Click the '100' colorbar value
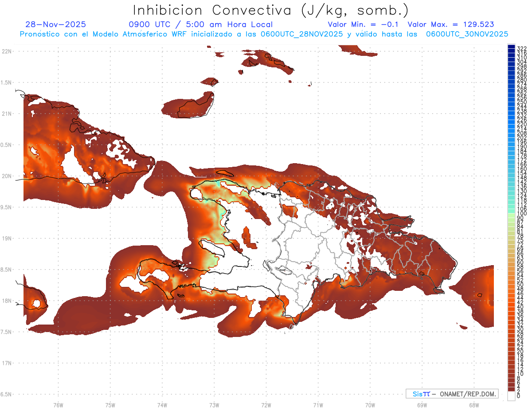The width and height of the screenshot is (532, 411). [521, 214]
